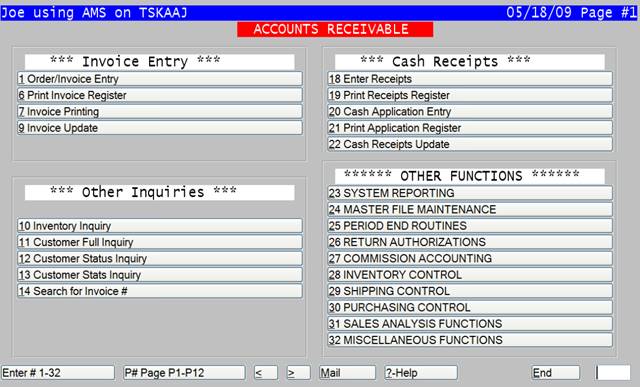Go to next page with > button
The width and height of the screenshot is (640, 387).
pyautogui.click(x=298, y=373)
